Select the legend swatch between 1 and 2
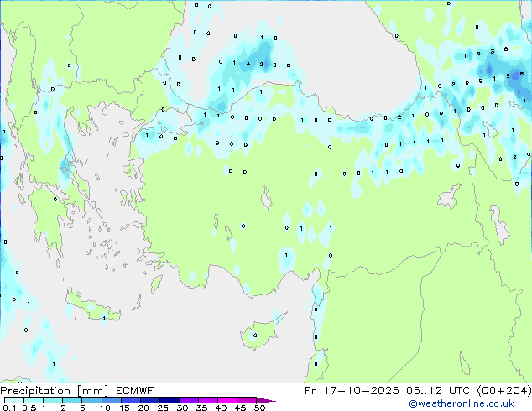The width and height of the screenshot is (532, 411). click(53, 400)
